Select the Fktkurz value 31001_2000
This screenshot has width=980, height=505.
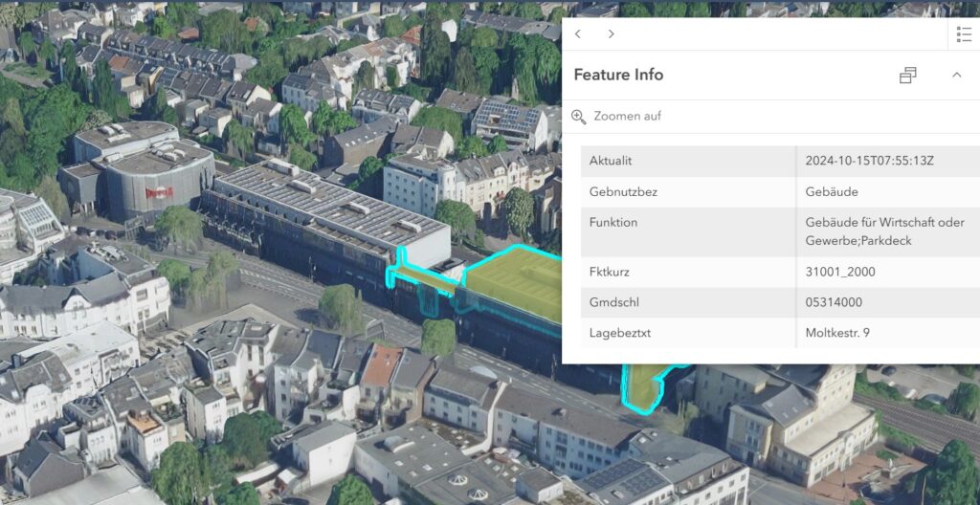coord(840,272)
